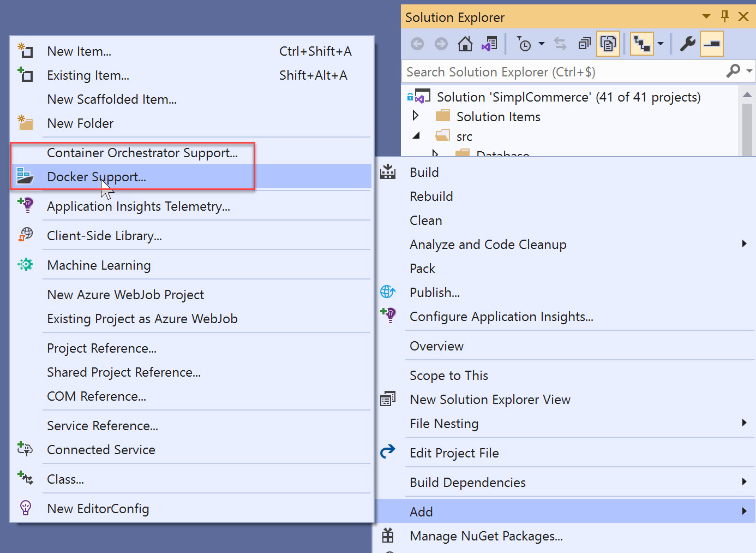Click the Publish globe icon
This screenshot has width=756, height=553.
click(388, 292)
